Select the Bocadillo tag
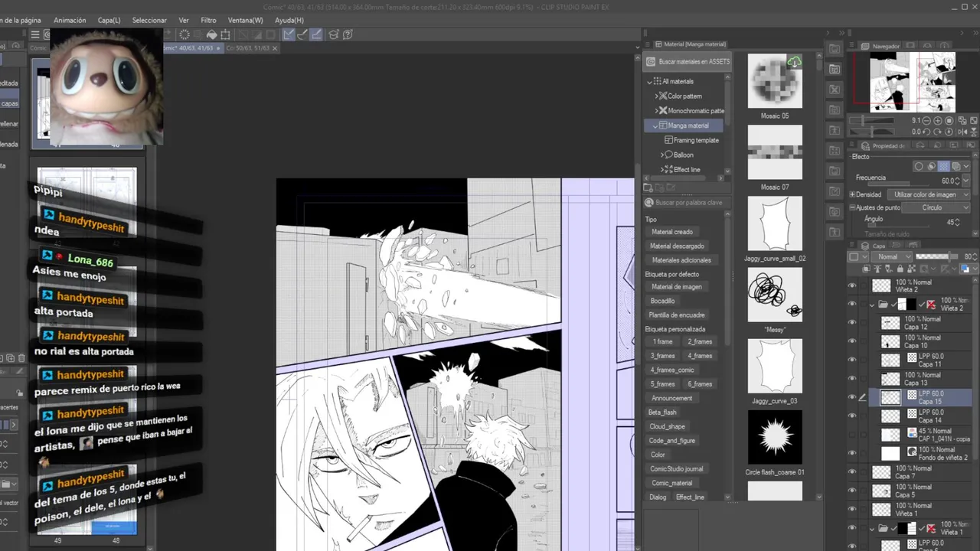This screenshot has height=551, width=980. 663,301
